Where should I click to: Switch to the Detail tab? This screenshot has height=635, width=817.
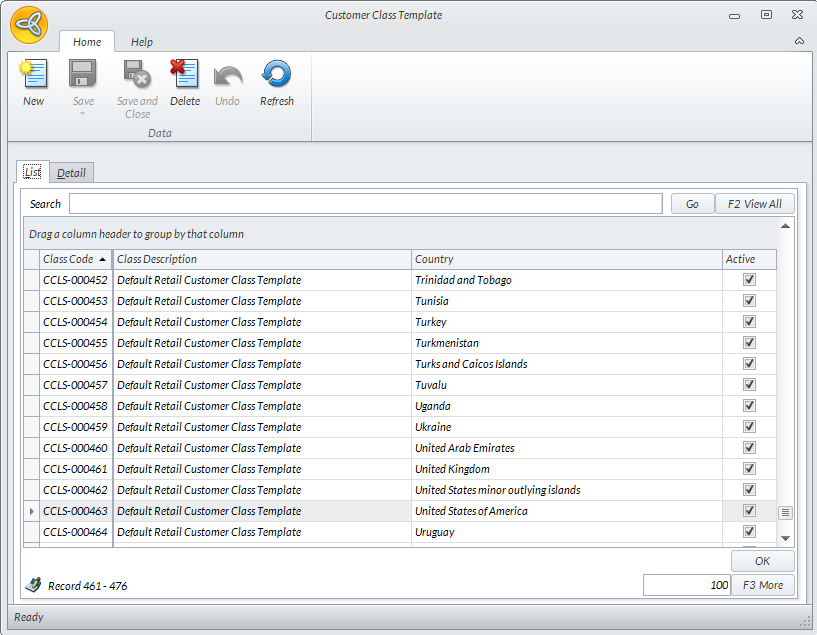[71, 173]
